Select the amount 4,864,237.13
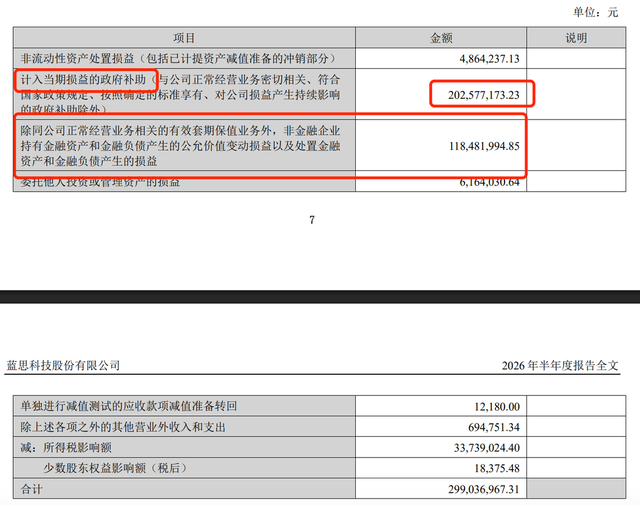This screenshot has height=505, width=640. [x=489, y=59]
